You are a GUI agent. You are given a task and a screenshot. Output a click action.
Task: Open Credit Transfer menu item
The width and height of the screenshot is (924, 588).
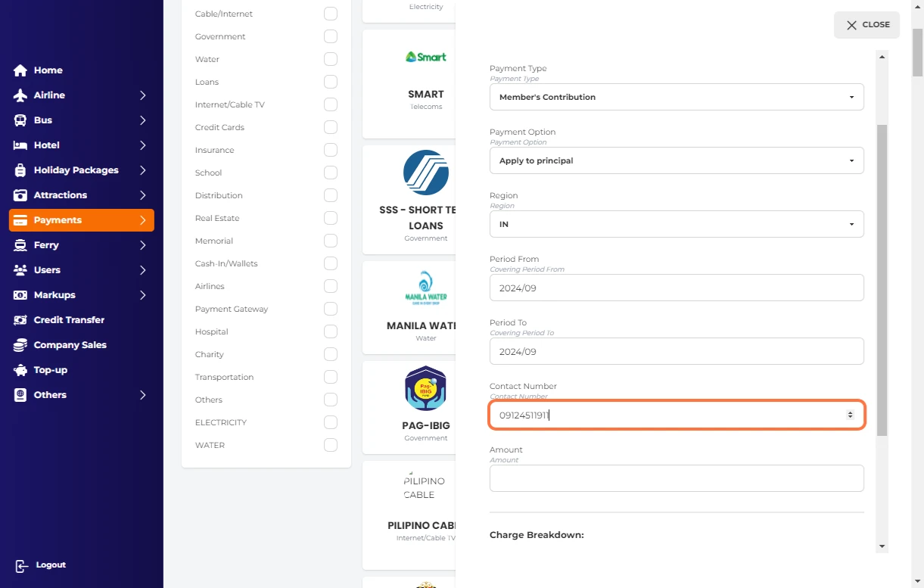69,320
